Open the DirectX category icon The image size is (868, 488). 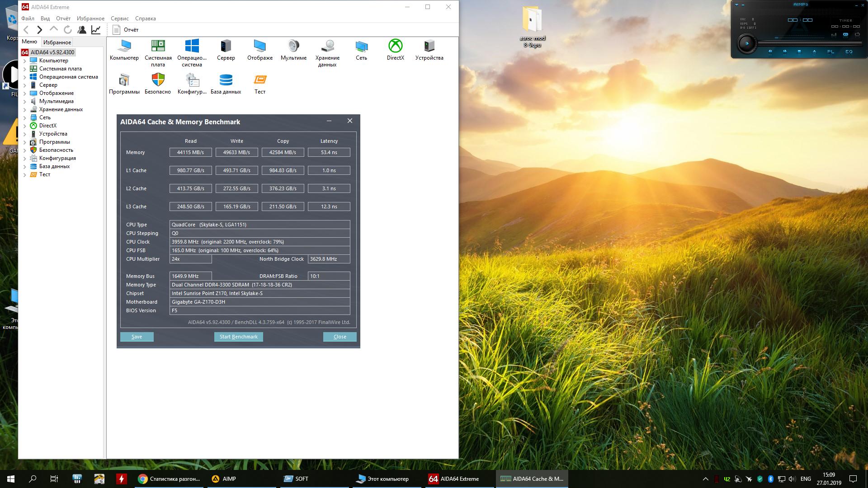(x=395, y=46)
